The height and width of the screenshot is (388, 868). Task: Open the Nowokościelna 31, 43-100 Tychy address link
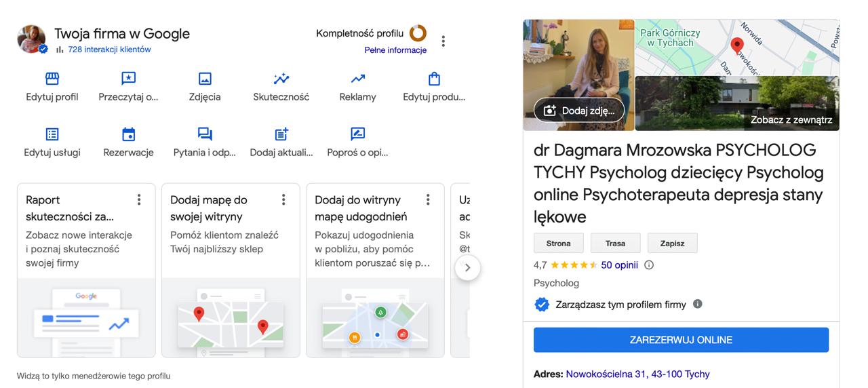coord(637,374)
